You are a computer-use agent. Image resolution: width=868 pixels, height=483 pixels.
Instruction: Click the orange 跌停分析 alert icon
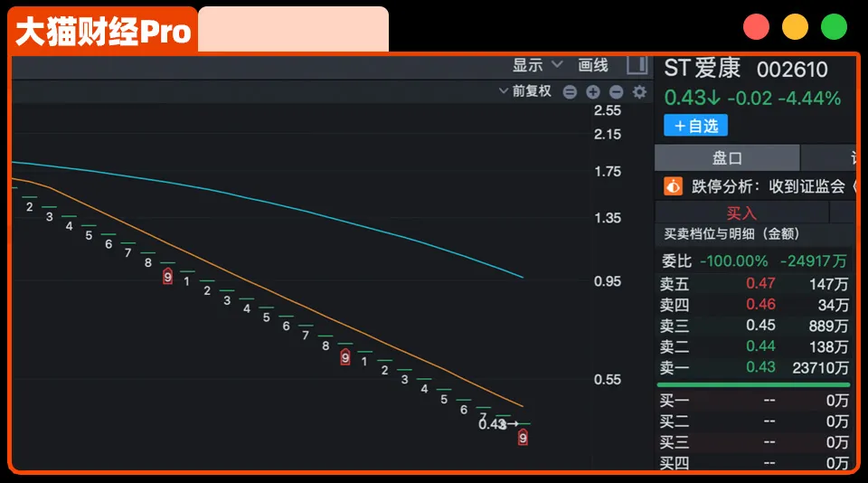pos(673,186)
